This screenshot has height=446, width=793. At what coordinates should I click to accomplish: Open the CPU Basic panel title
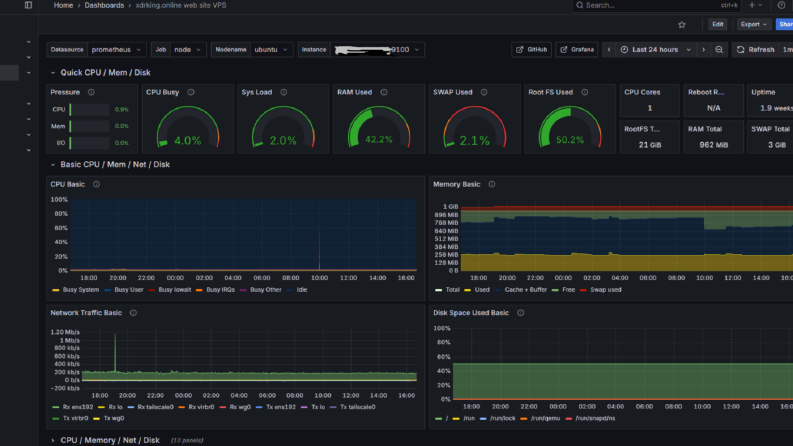coord(67,184)
